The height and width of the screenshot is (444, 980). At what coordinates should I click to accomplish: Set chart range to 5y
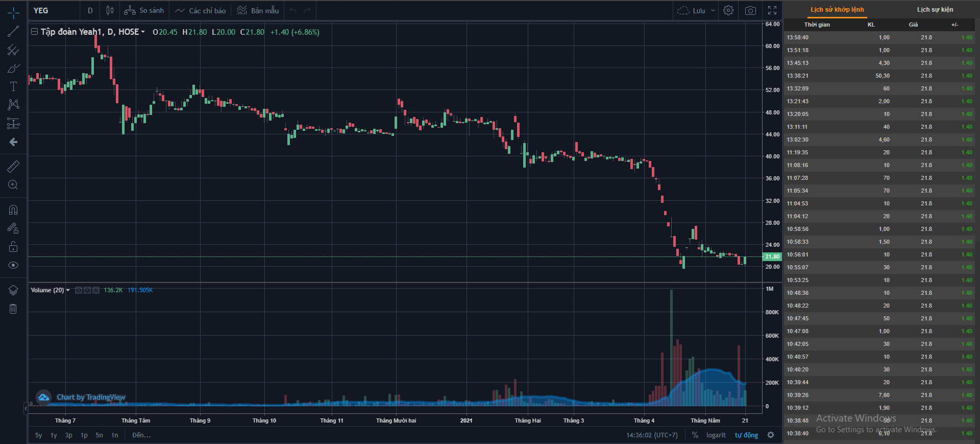39,435
